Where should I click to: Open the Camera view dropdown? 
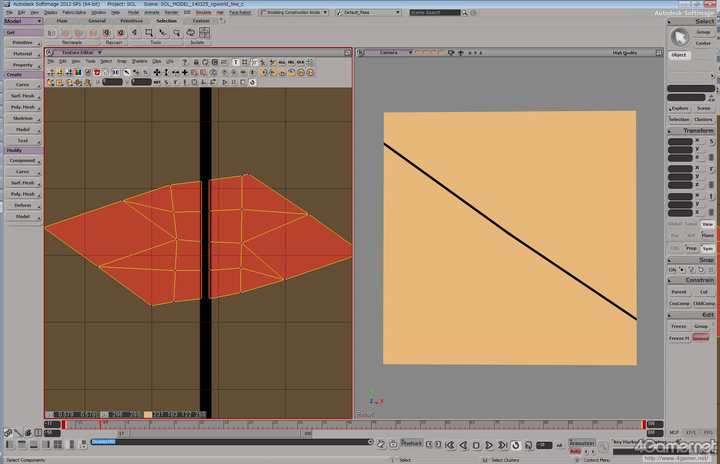coord(394,52)
